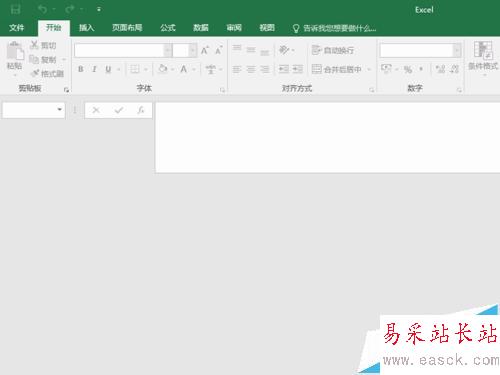Open the number format combo box
The width and height of the screenshot is (500, 375).
tap(420, 51)
